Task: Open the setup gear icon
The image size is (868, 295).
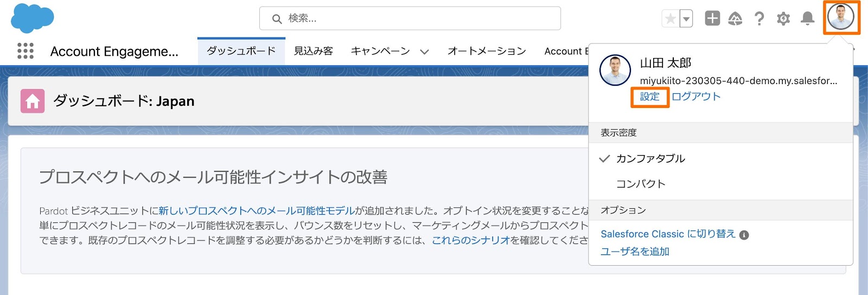Action: 783,19
